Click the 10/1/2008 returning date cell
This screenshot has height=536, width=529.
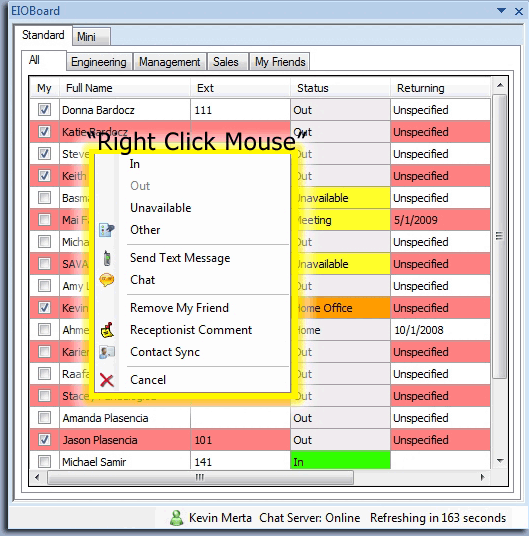point(440,330)
